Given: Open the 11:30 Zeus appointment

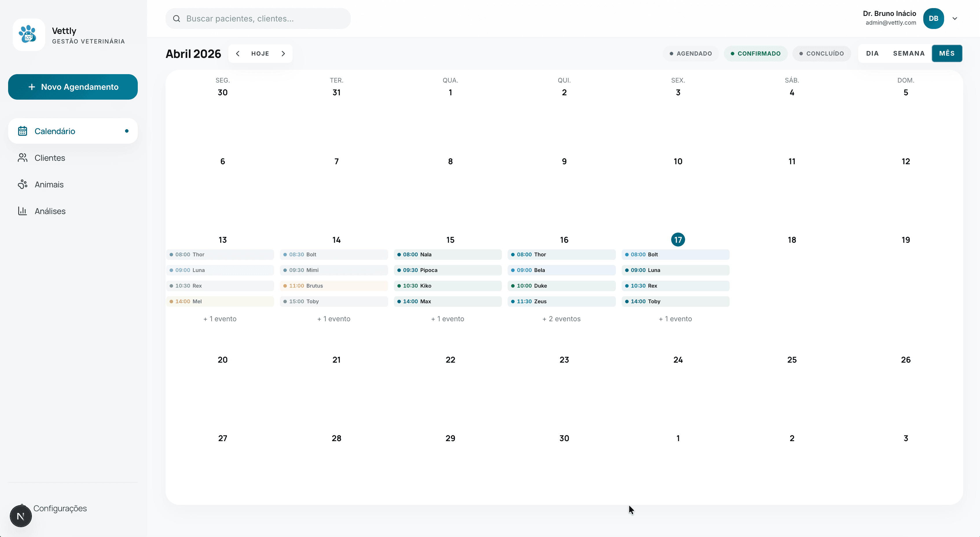Looking at the screenshot, I should click(x=561, y=301).
